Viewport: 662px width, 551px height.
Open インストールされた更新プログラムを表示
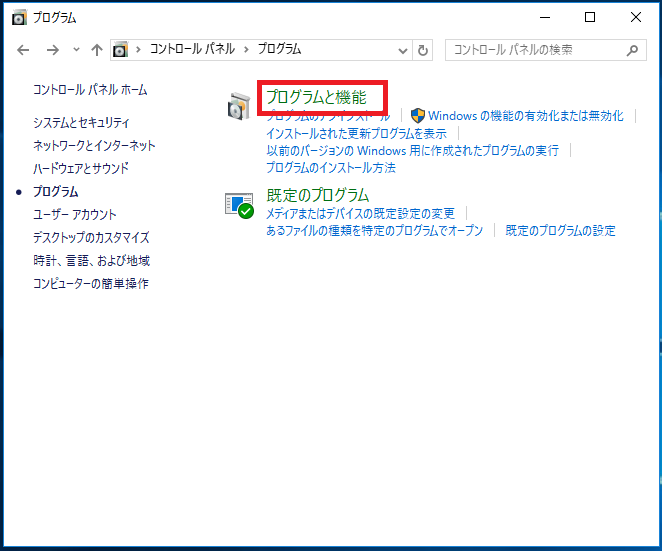click(356, 133)
